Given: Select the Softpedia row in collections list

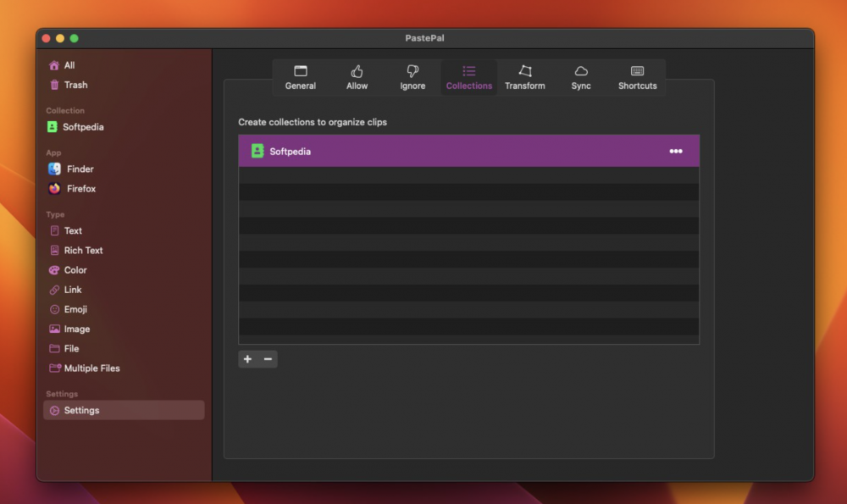Looking at the screenshot, I should pos(469,152).
